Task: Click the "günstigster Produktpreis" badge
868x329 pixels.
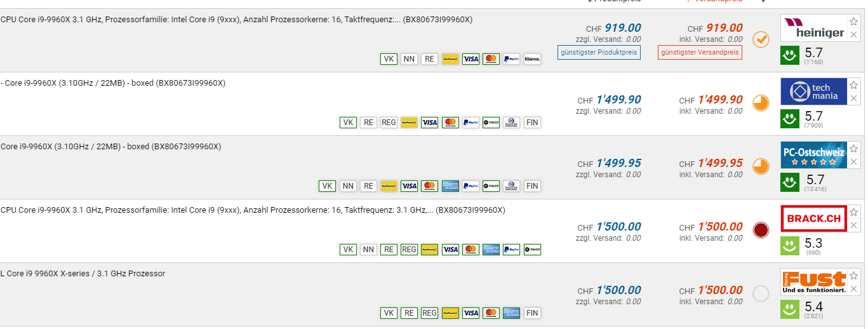Action: pos(599,52)
